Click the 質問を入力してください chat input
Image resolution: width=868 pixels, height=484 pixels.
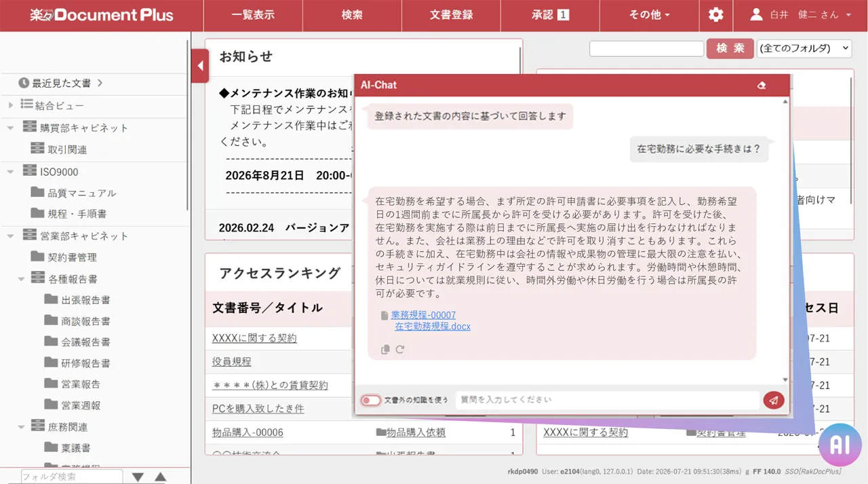coord(608,401)
